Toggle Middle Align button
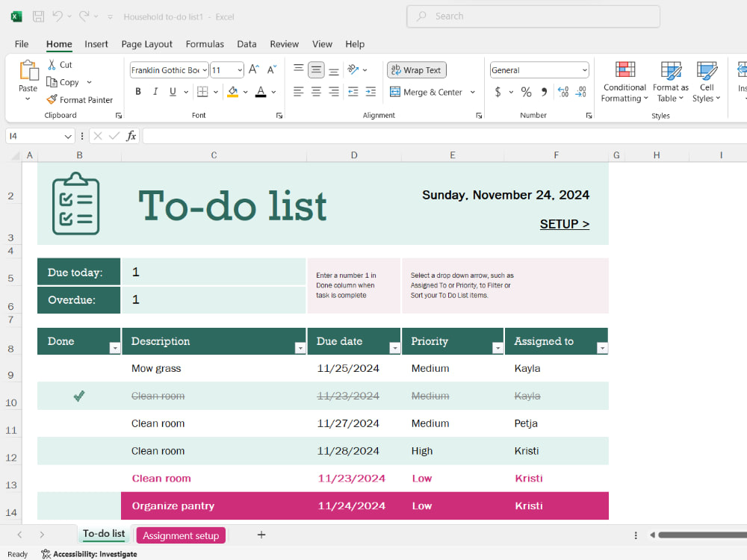Viewport: 747px width, 560px height. pos(316,70)
